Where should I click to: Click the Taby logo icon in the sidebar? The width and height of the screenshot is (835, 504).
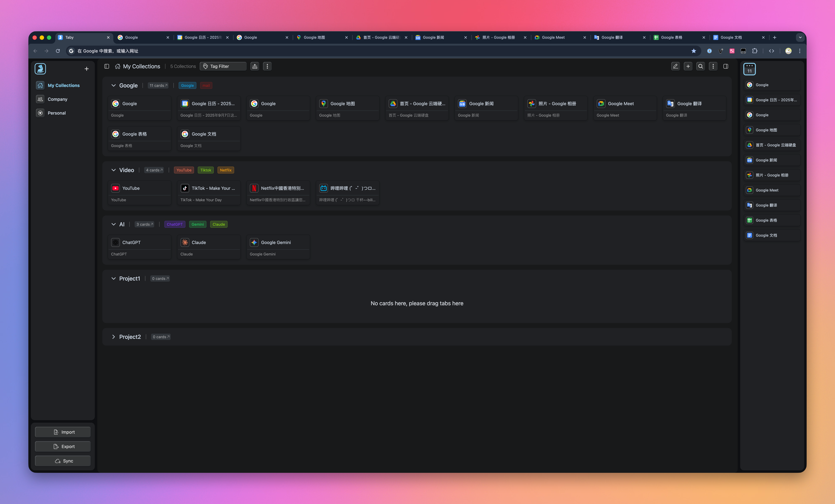pyautogui.click(x=40, y=69)
